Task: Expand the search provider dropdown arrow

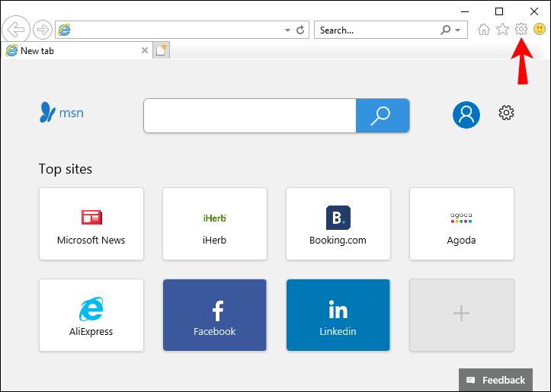Action: [x=457, y=30]
